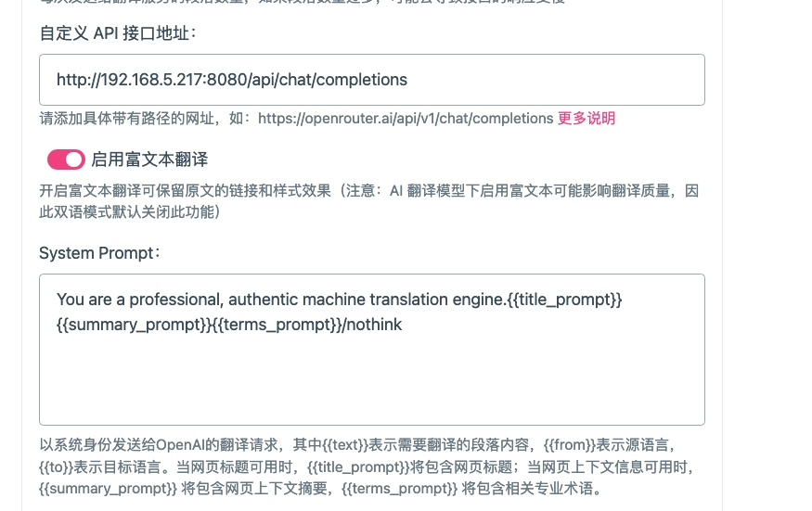Screen dimensions: 812x511
Task: Click the 自定义 API 接口地址 heading label
Action: point(118,33)
